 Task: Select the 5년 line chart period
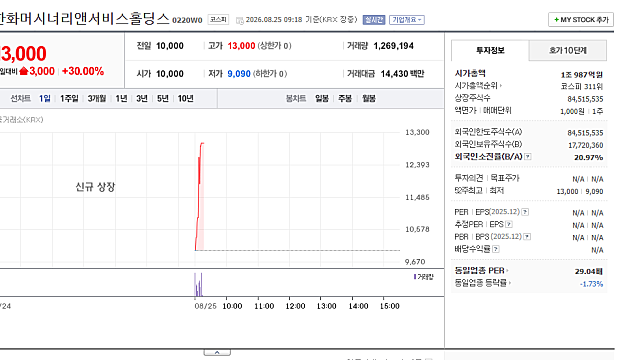click(x=162, y=98)
